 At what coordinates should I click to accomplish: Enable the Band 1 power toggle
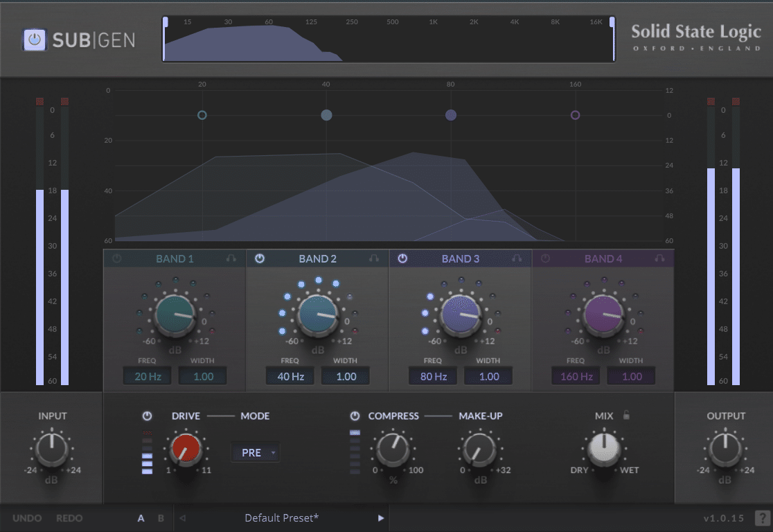pos(118,258)
